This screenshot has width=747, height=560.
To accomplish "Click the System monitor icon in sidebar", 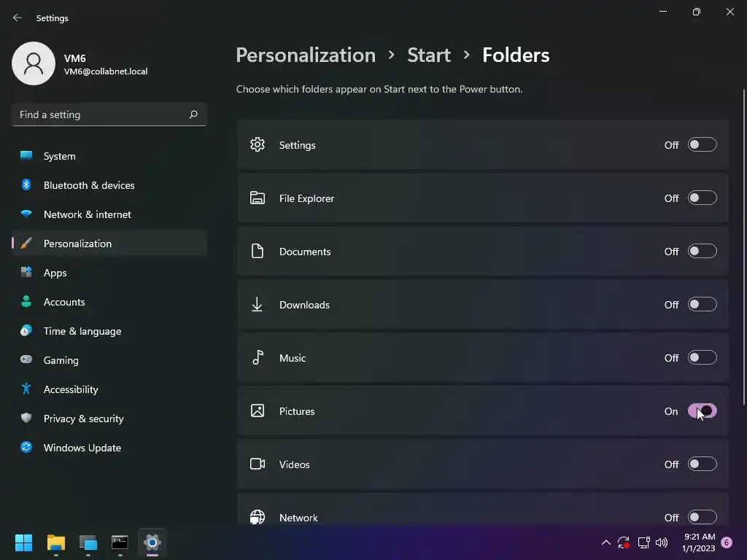I will coord(26,155).
